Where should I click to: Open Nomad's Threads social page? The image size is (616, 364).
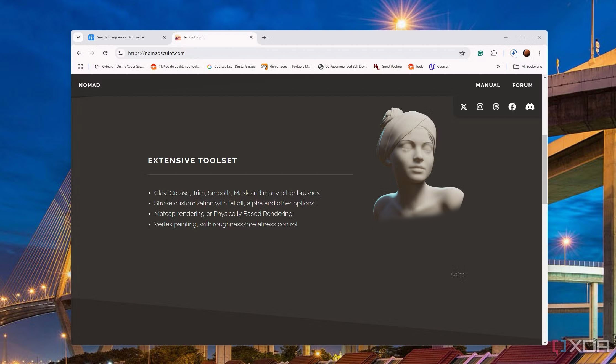(496, 107)
